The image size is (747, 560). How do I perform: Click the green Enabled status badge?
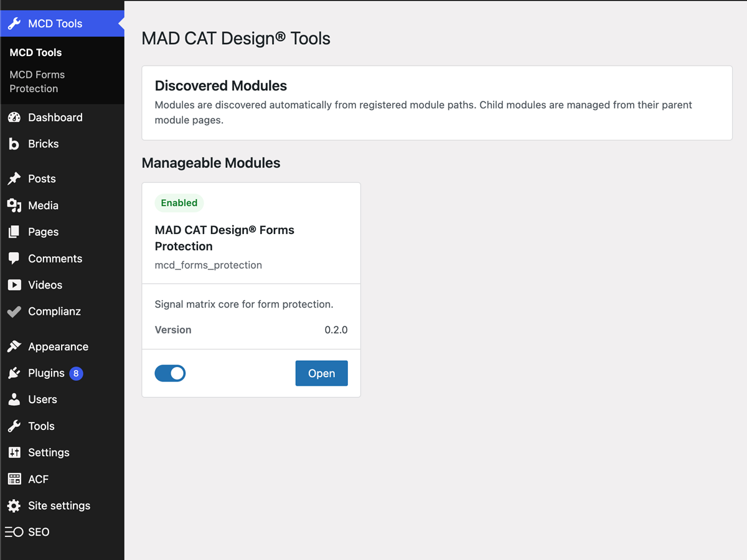point(179,203)
